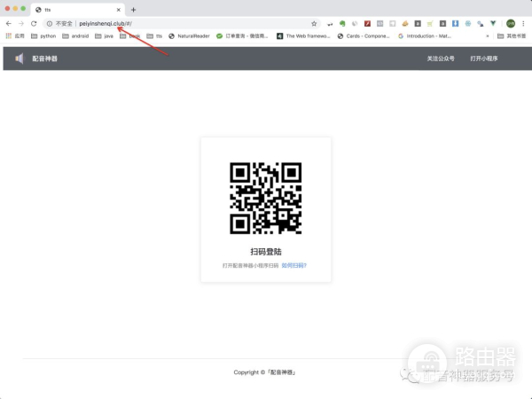Viewport: 532px width, 399px height.
Task: Click the login QR code image
Action: [x=266, y=197]
